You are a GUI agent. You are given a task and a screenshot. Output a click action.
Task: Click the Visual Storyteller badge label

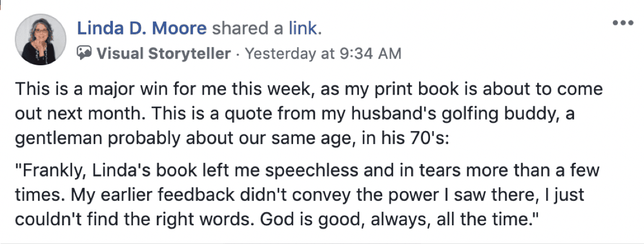tap(164, 54)
